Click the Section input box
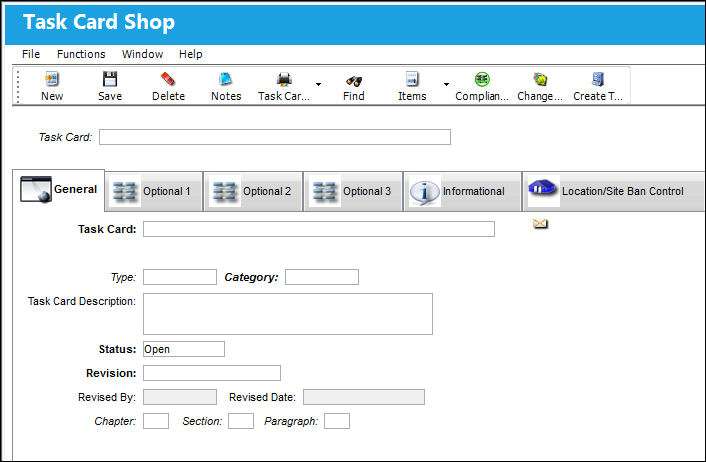Image resolution: width=706 pixels, height=462 pixels. point(241,421)
